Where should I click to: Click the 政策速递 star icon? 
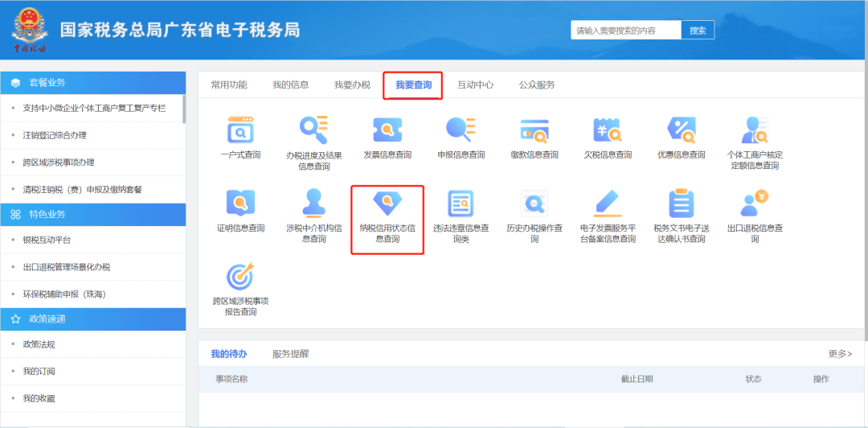pos(15,319)
